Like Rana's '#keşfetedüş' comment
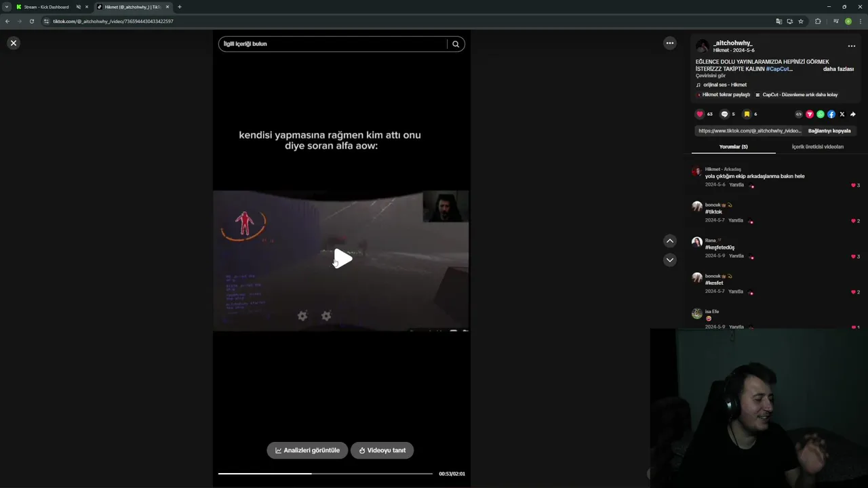Viewport: 868px width, 488px height. tap(853, 256)
